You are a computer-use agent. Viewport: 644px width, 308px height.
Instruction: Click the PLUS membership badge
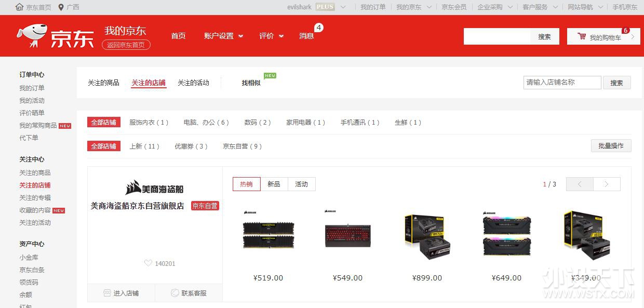(325, 7)
